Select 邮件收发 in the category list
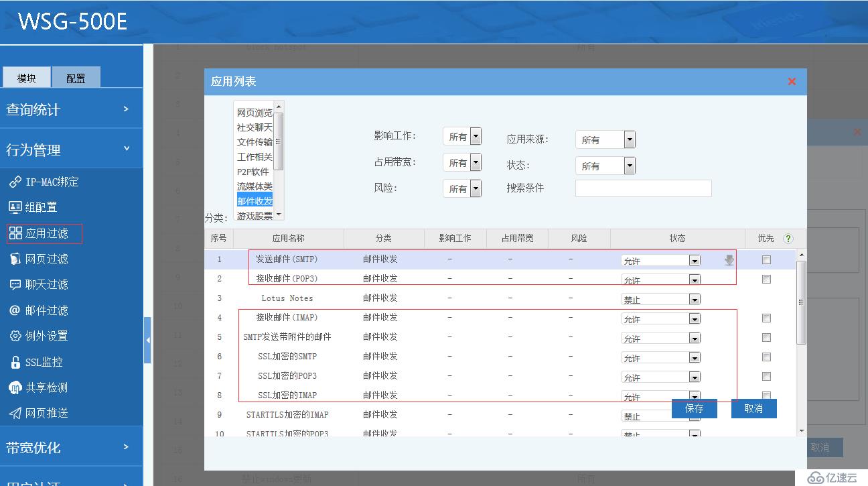This screenshot has width=868, height=486. [255, 200]
